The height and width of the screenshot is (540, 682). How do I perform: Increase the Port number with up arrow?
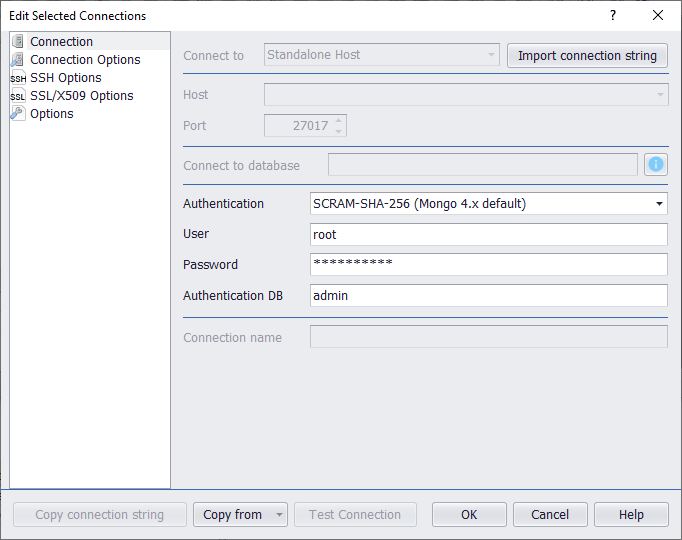339,120
